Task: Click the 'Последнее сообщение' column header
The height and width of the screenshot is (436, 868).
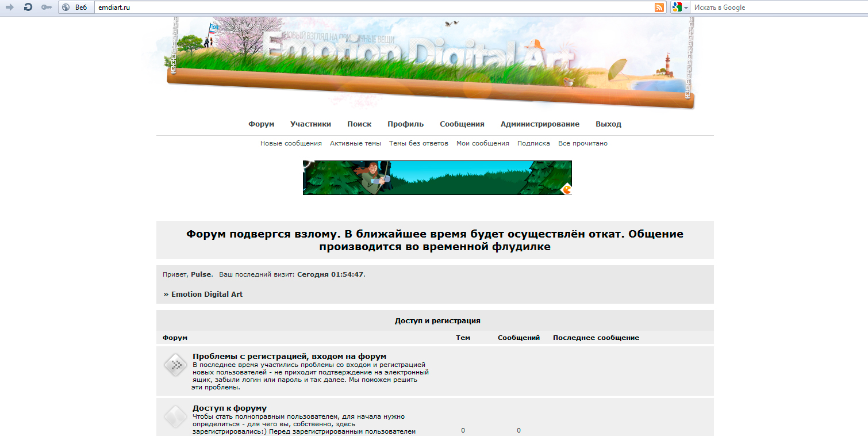Action: 596,338
